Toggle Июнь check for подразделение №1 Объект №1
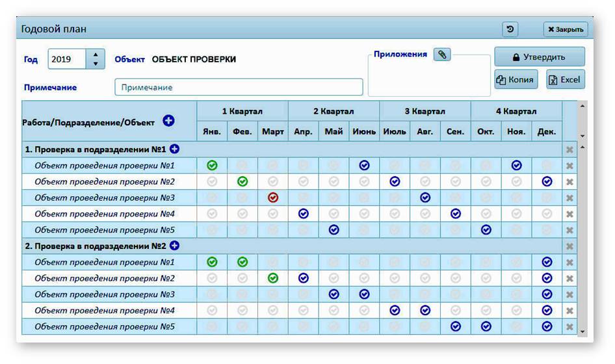Image resolution: width=615 pixels, height=364 pixels. [364, 165]
